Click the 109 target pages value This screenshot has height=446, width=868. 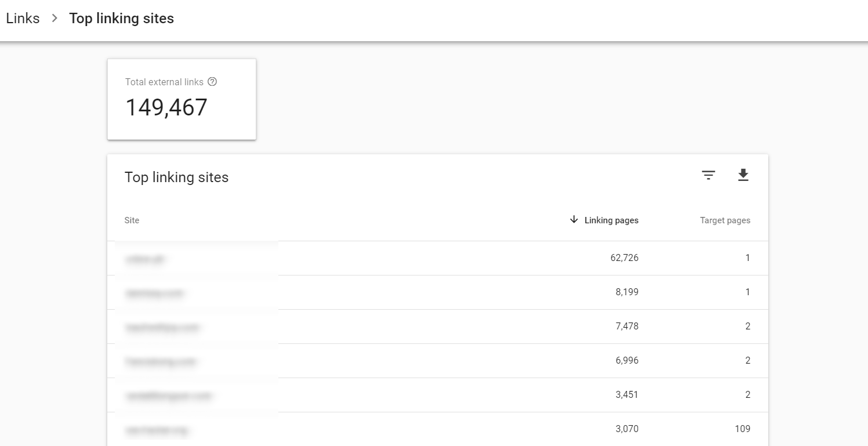(x=742, y=429)
